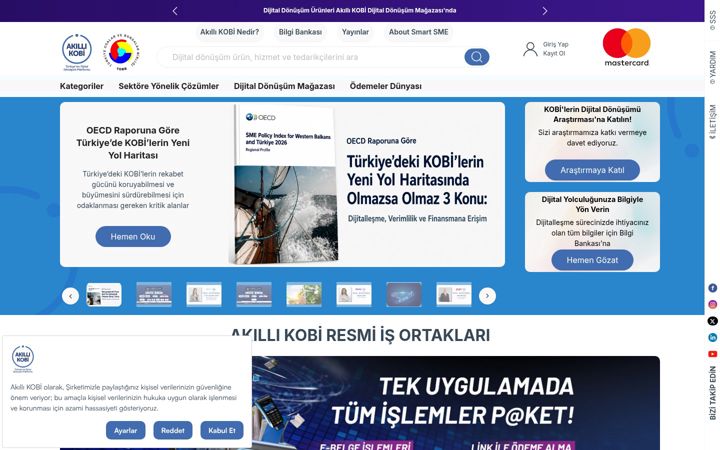The image size is (720, 450).
Task: Expand the Kategoriler menu
Action: pyautogui.click(x=81, y=86)
